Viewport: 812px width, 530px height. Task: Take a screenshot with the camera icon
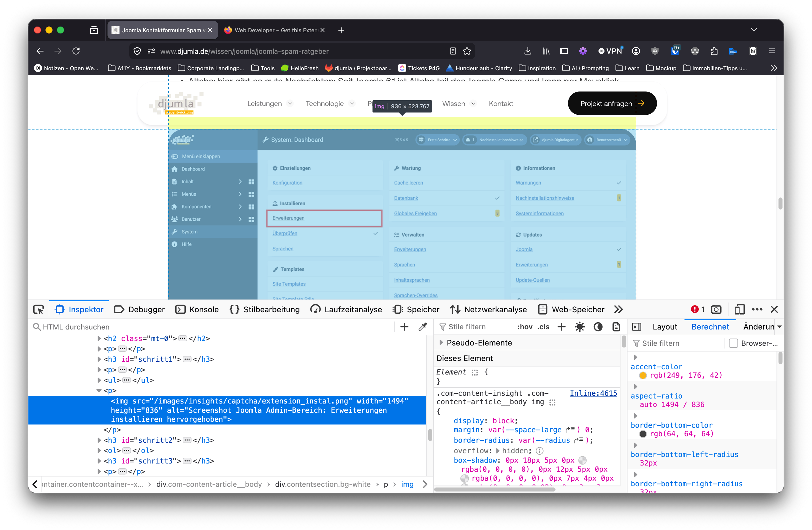coord(716,309)
